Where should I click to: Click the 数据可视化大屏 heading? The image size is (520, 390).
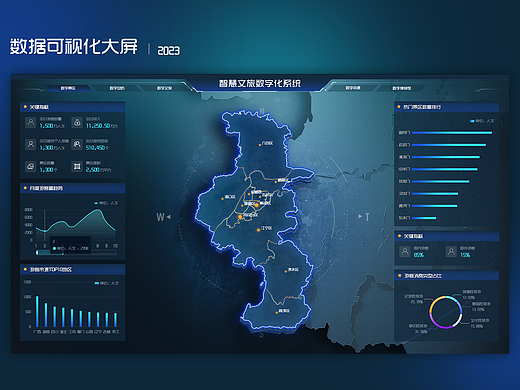73,46
